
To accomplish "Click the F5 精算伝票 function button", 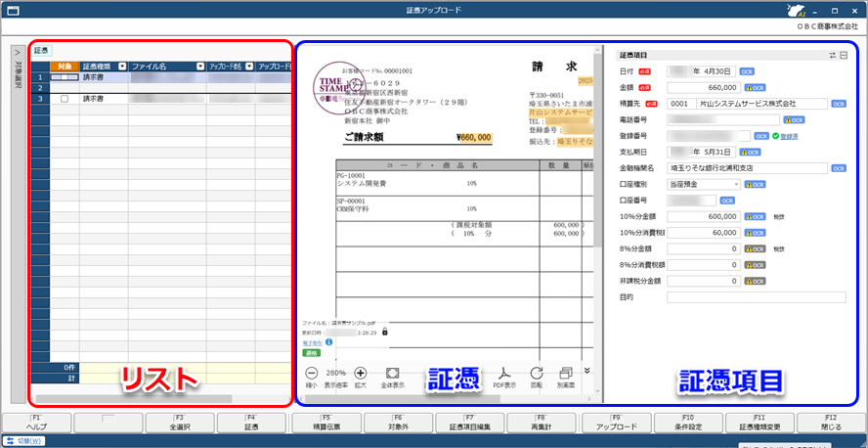I will (326, 424).
